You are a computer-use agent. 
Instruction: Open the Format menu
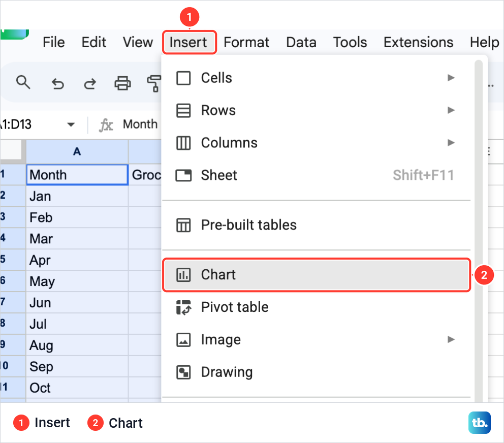(x=246, y=43)
